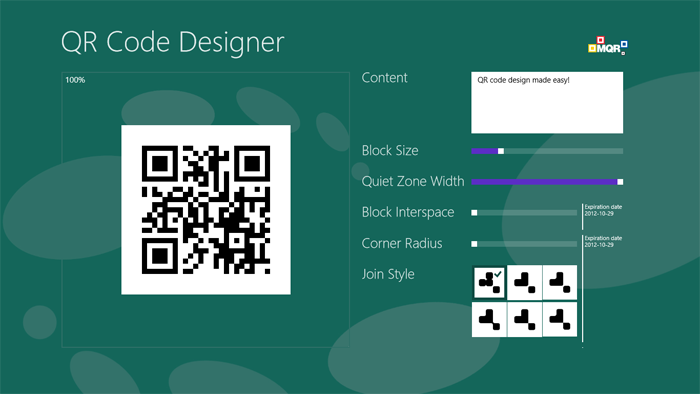Pick the bottom-left join style tile

point(489,319)
